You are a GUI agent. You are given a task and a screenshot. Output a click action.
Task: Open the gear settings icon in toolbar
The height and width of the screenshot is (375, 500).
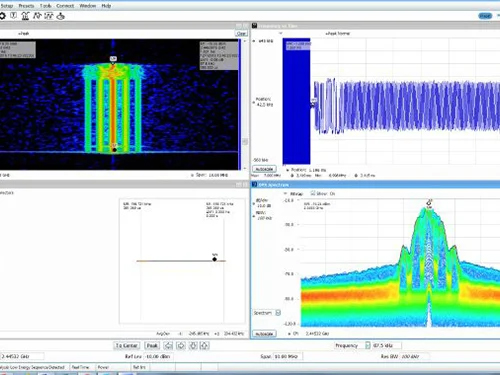[2, 16]
